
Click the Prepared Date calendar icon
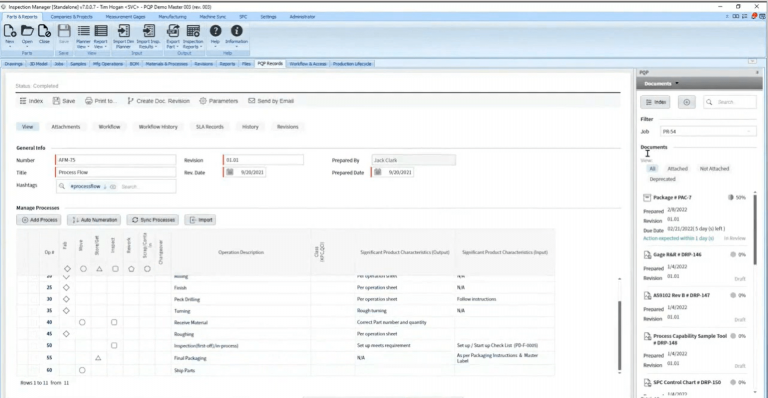pyautogui.click(x=378, y=172)
